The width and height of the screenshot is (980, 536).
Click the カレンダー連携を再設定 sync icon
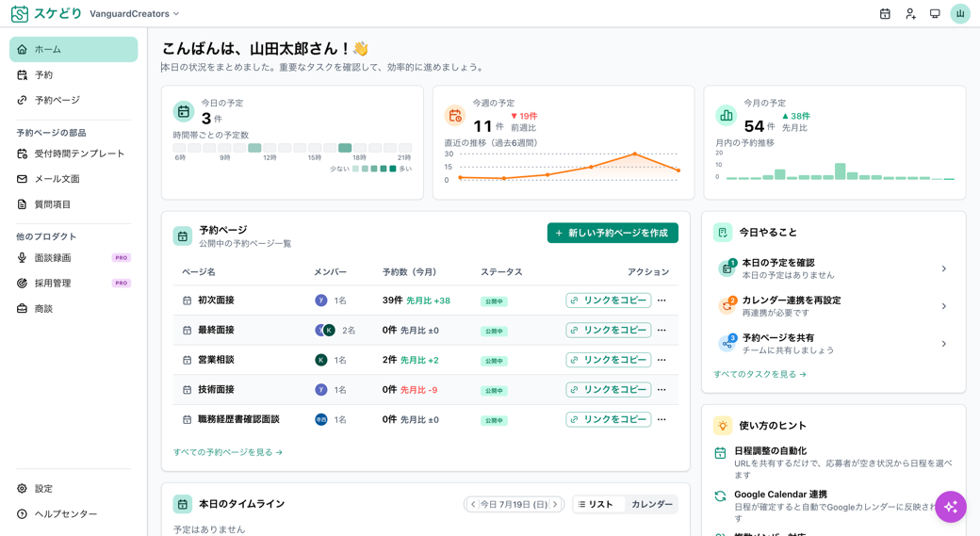pos(727,306)
